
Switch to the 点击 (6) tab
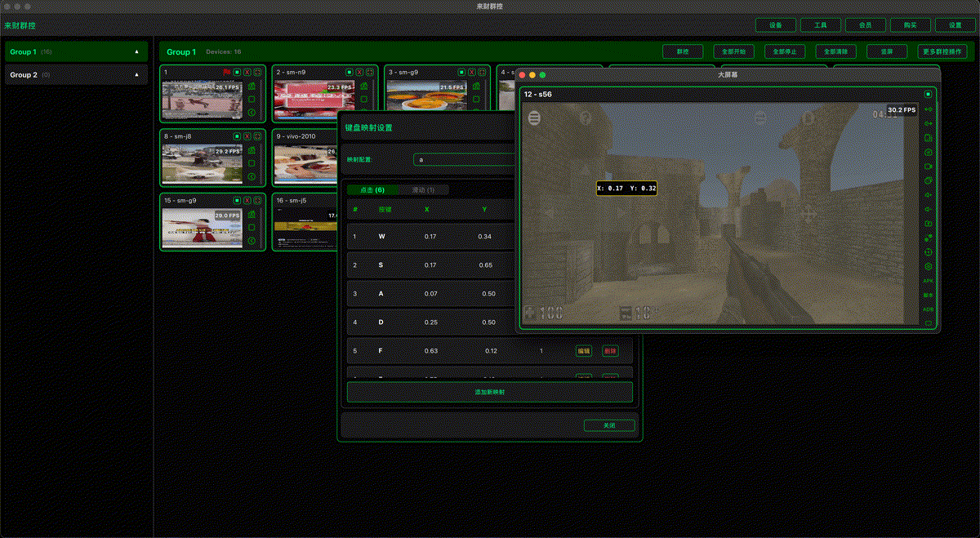(x=372, y=190)
